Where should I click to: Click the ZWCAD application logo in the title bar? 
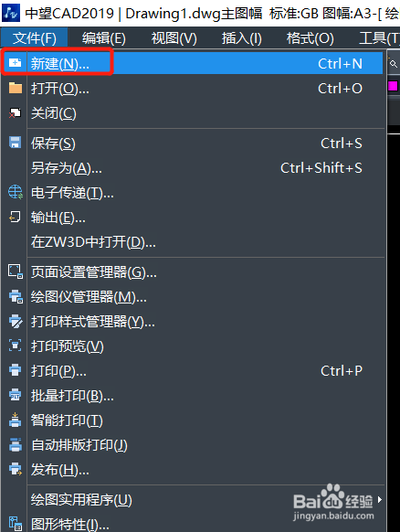pos(11,12)
